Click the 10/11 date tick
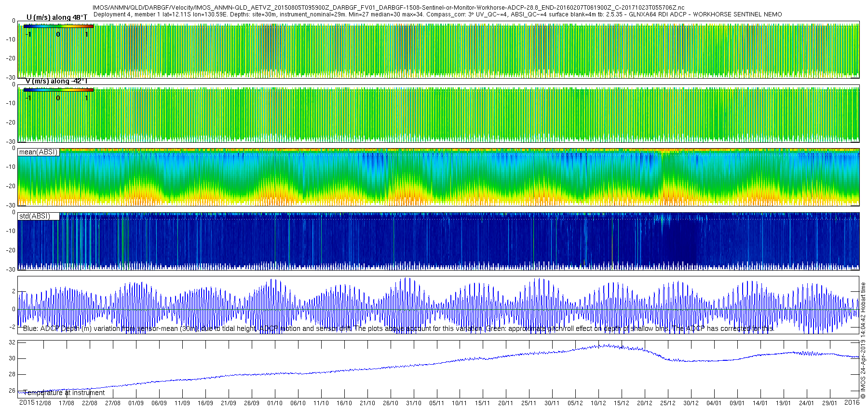 click(x=460, y=403)
